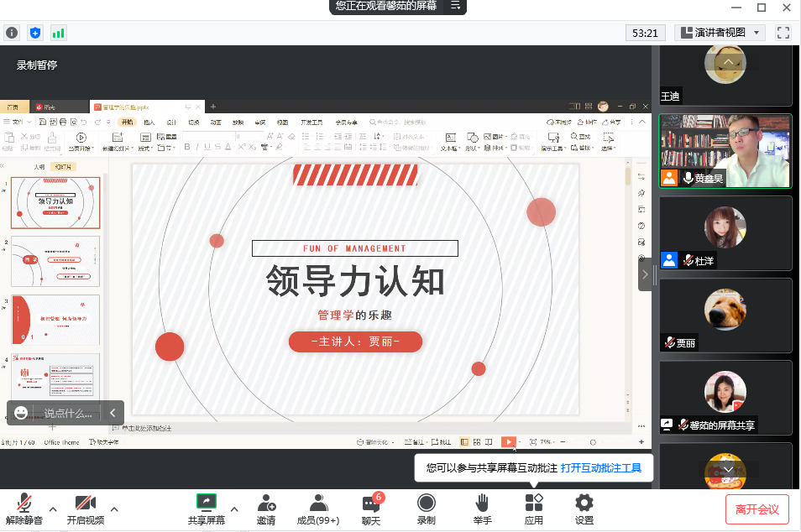Open the 邀请 invite icon

tap(266, 509)
